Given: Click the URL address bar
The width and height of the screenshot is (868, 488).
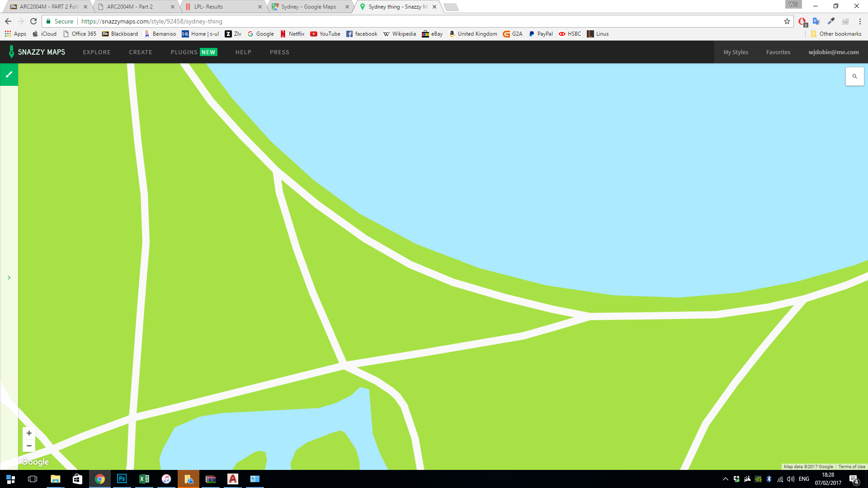Looking at the screenshot, I should point(407,21).
